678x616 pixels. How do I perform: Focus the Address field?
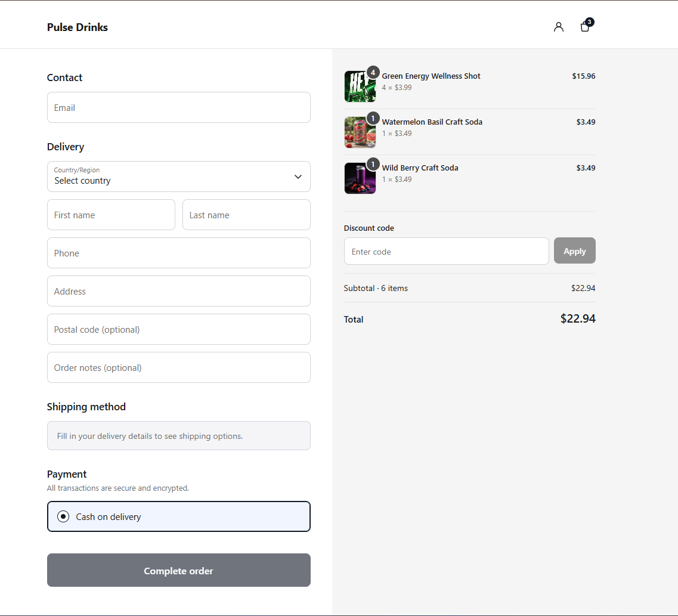178,291
